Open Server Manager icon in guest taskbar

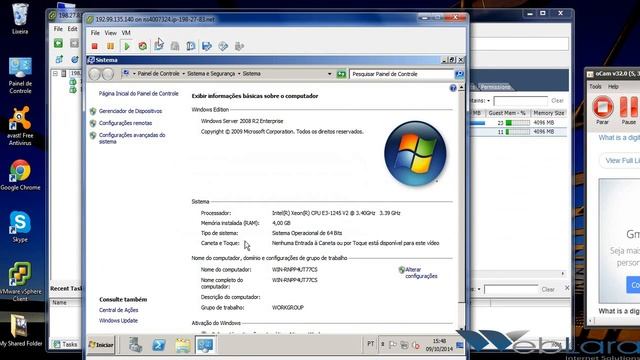coord(136,345)
